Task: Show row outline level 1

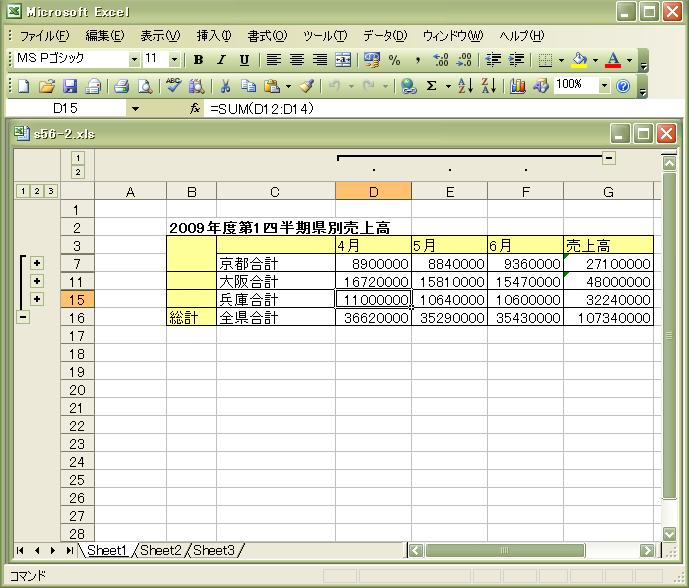Action: tap(23, 191)
